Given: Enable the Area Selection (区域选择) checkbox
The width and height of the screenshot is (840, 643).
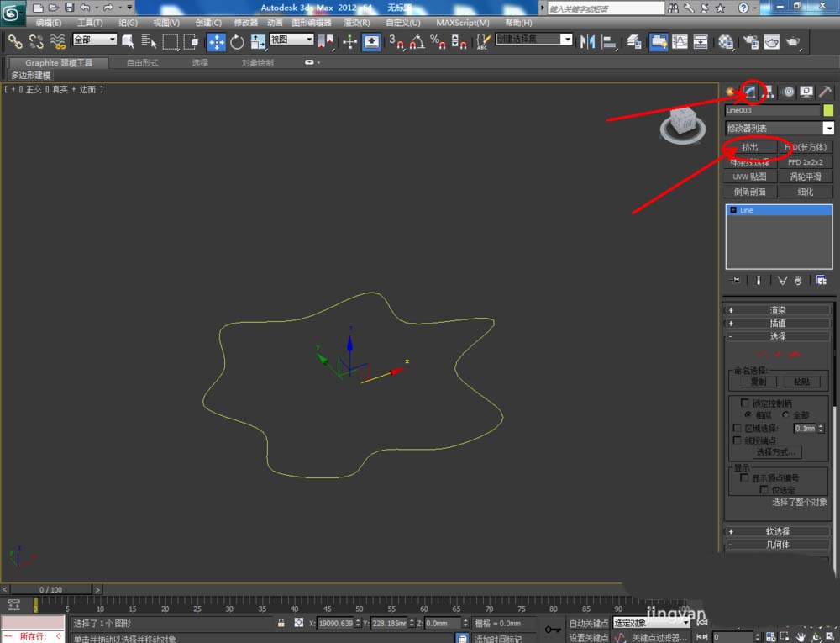Looking at the screenshot, I should click(738, 428).
